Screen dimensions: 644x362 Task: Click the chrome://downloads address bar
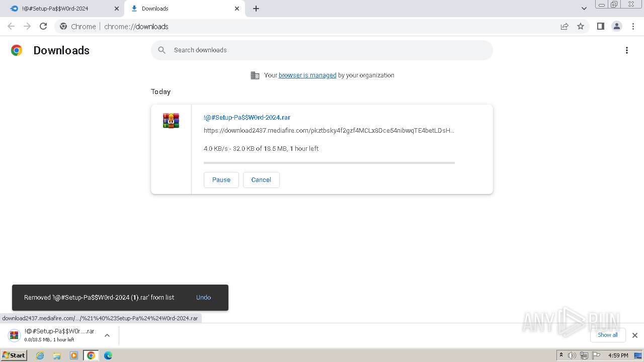(x=322, y=26)
